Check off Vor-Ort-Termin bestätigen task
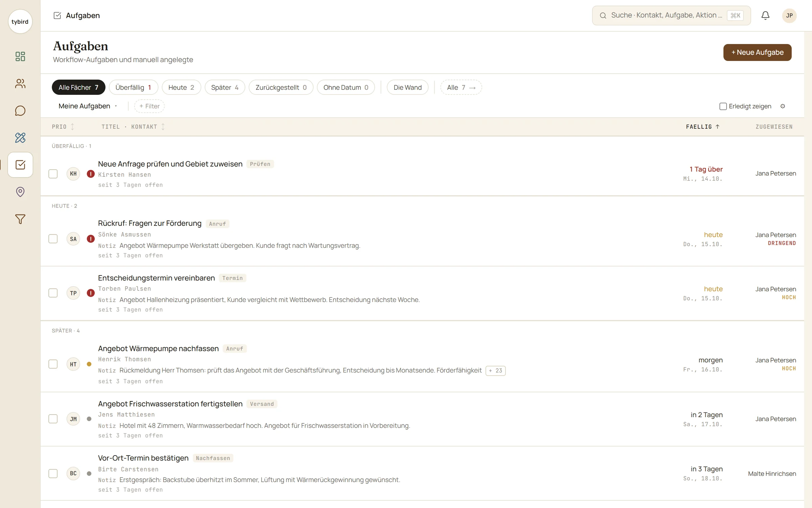The image size is (812, 508). pyautogui.click(x=53, y=473)
